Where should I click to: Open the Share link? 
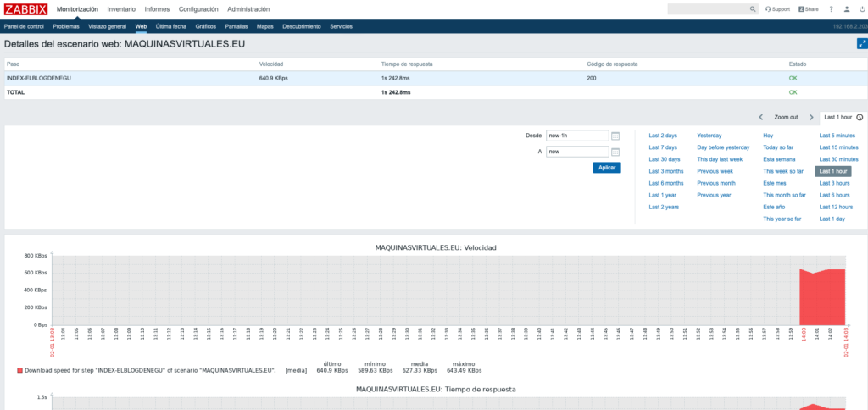tap(808, 9)
